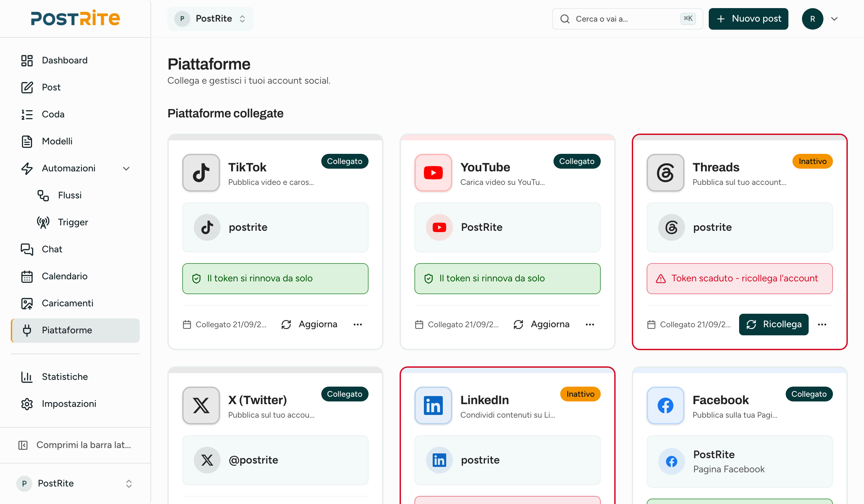Click the Flussi workflow icon

point(43,195)
